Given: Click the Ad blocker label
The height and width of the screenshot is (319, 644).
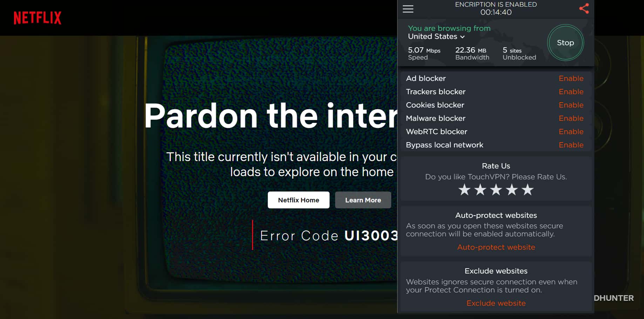Looking at the screenshot, I should (426, 78).
